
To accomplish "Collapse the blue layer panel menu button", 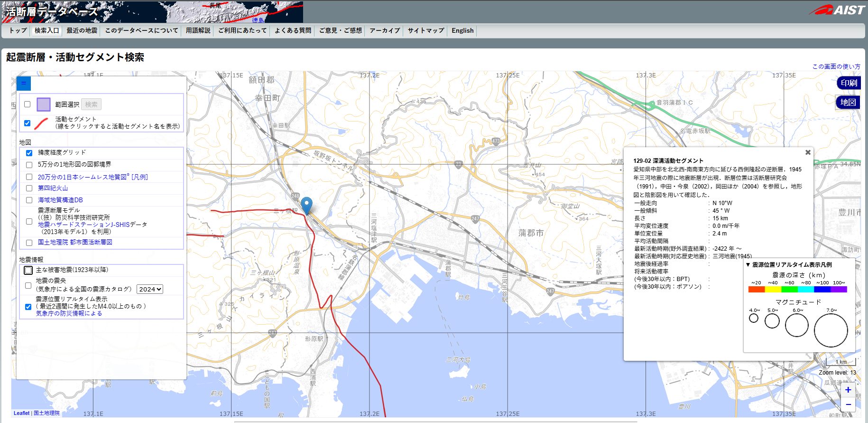I will (x=24, y=83).
